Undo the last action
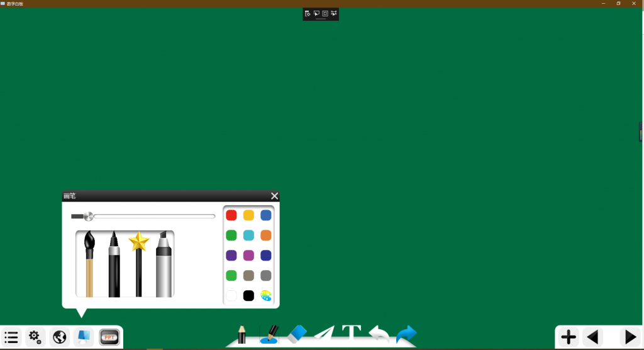644x350 pixels. (379, 334)
